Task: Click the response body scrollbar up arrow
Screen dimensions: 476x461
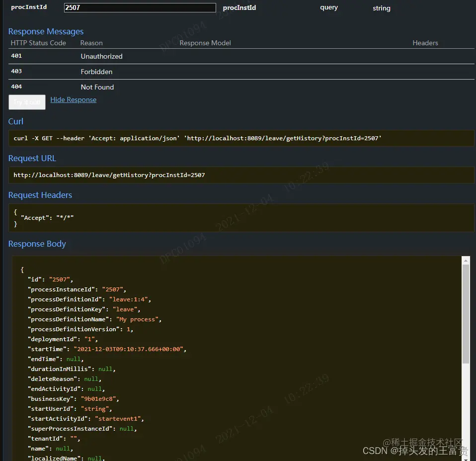Action: [466, 261]
